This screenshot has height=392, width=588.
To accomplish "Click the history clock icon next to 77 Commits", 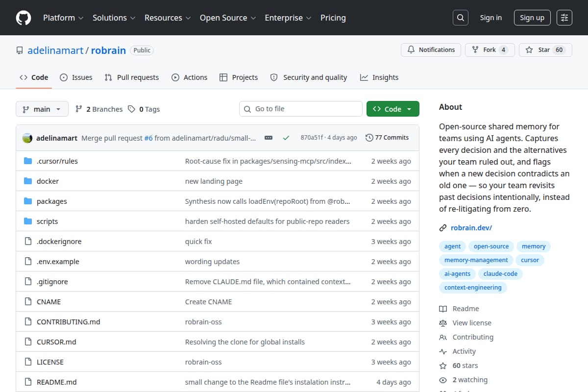I will (x=369, y=138).
